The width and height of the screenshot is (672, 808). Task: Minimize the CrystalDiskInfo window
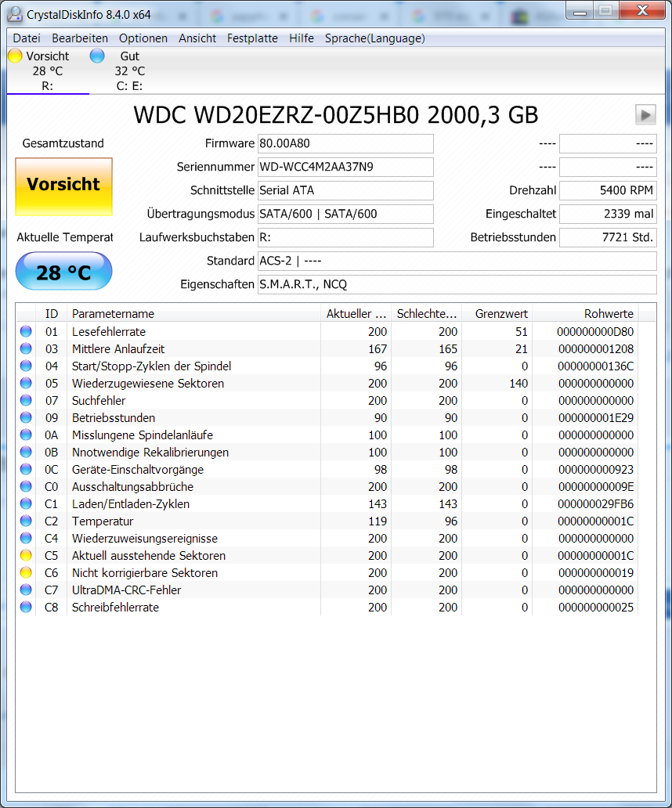580,11
